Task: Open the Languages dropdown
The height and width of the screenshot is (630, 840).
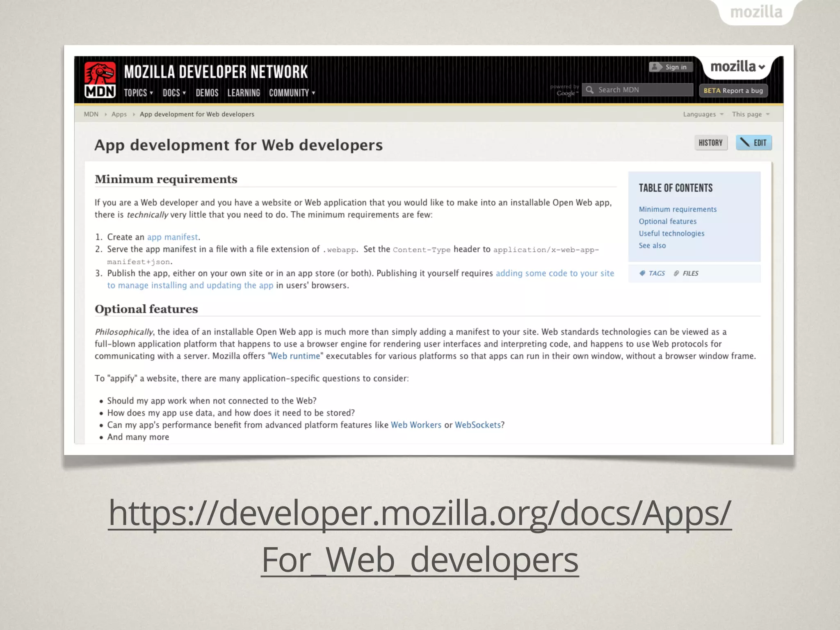Action: pos(703,114)
